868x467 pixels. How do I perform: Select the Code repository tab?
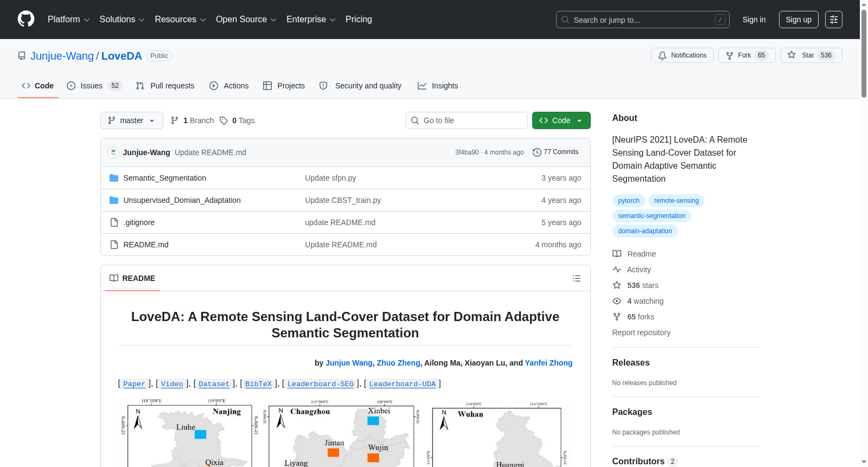pyautogui.click(x=38, y=86)
